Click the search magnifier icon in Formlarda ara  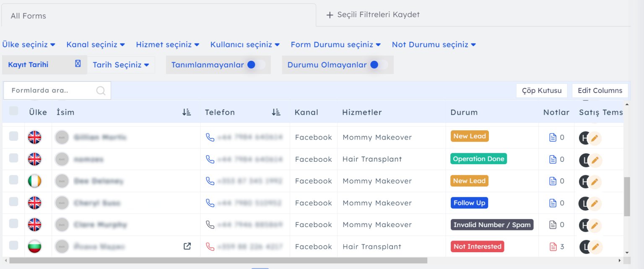pyautogui.click(x=101, y=91)
